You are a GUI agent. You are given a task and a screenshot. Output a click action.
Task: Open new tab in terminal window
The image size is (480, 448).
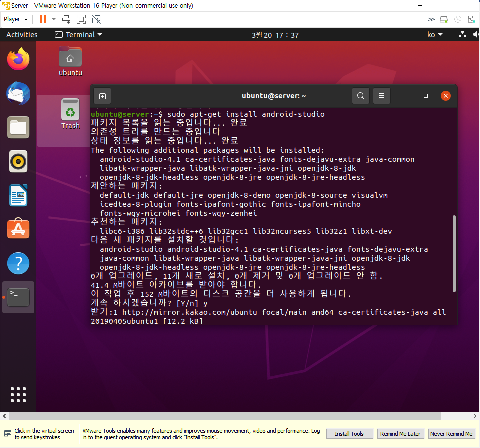pyautogui.click(x=102, y=96)
